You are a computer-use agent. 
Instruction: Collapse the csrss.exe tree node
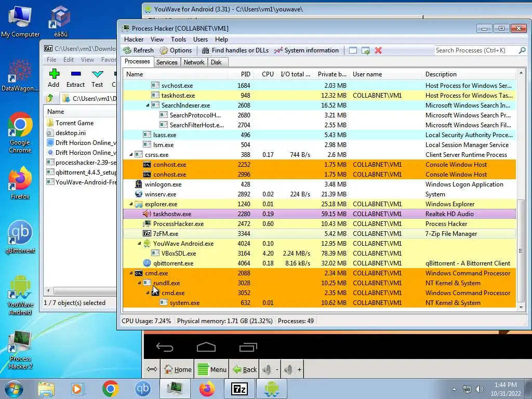(131, 155)
